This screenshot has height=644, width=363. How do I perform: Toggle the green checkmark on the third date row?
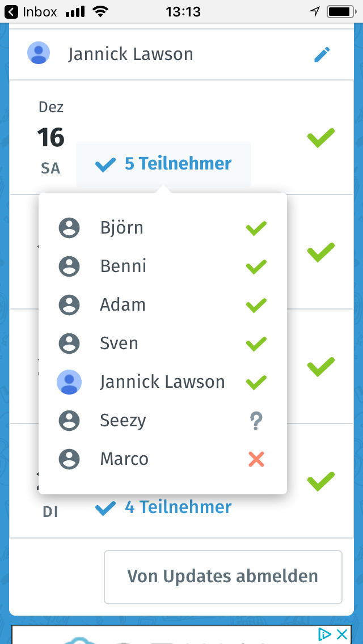point(321,366)
